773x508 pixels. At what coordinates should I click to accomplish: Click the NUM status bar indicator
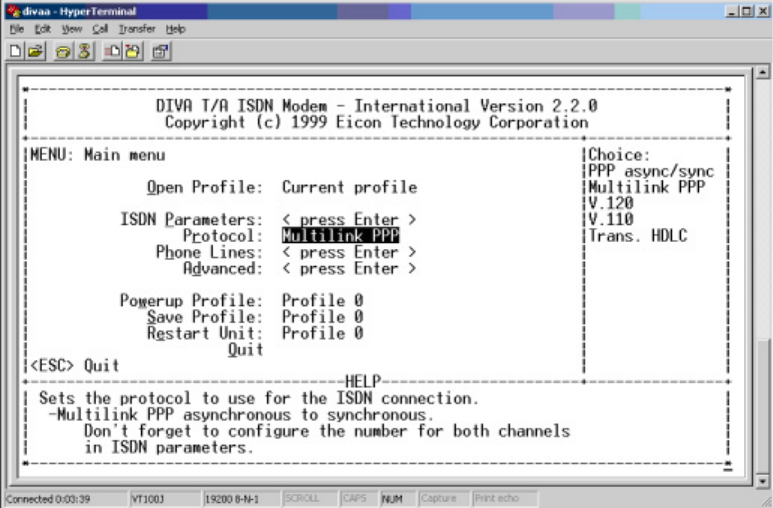coord(397,499)
